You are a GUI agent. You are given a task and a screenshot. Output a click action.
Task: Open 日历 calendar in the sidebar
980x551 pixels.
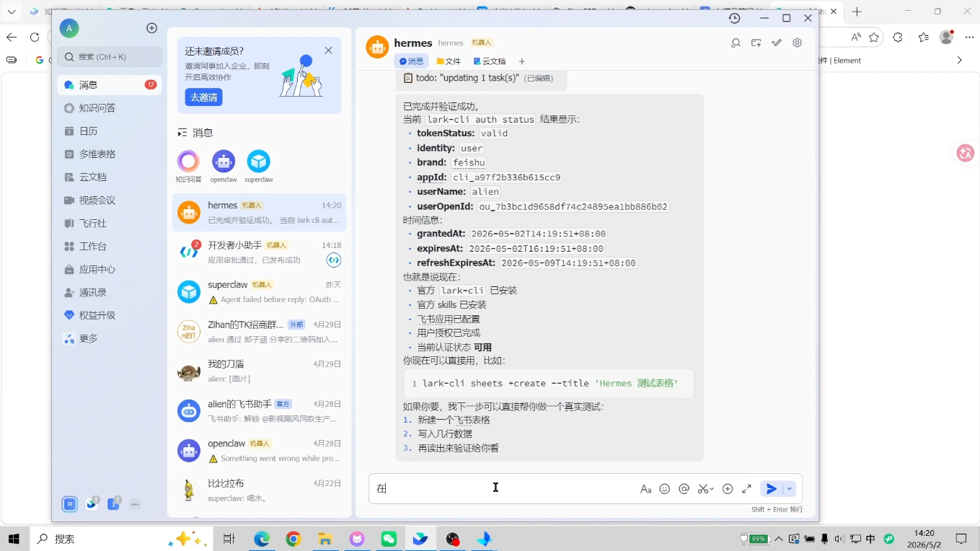click(x=110, y=131)
